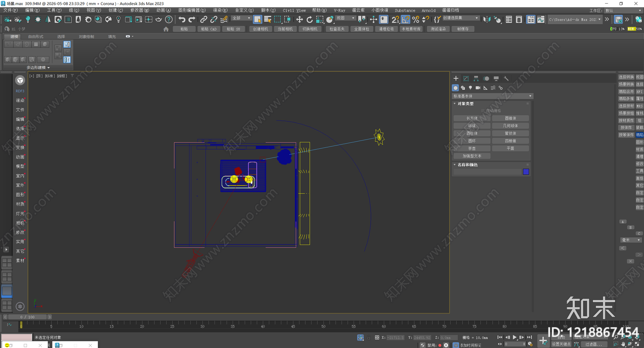The width and height of the screenshot is (644, 348).
Task: Click the 长方体 box primitive button
Action: pyautogui.click(x=472, y=118)
